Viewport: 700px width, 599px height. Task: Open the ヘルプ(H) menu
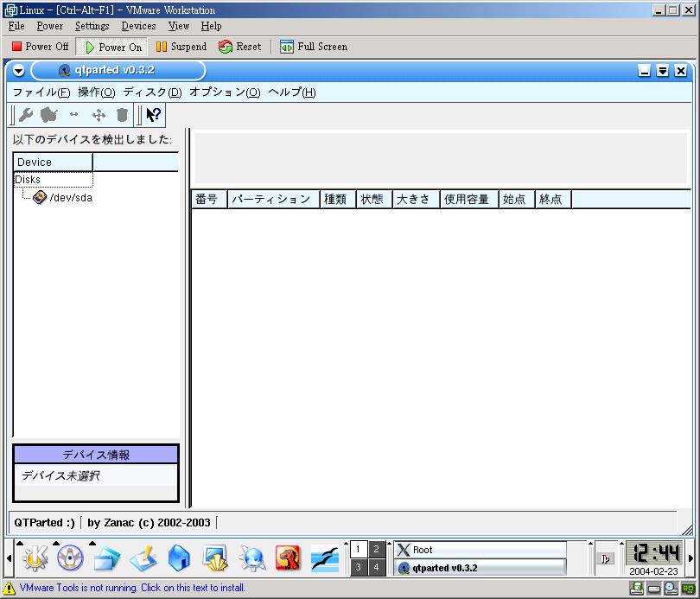tap(292, 92)
